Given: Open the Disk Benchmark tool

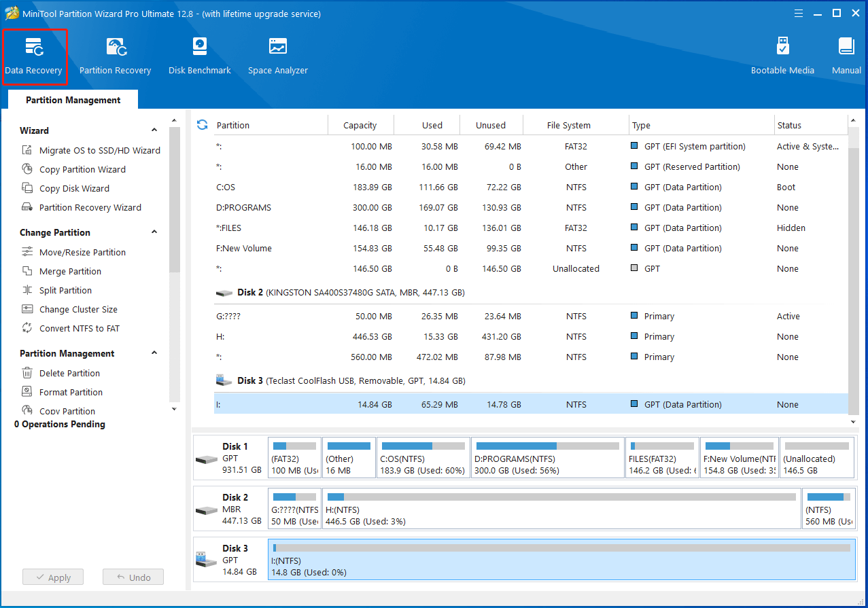Looking at the screenshot, I should click(199, 56).
